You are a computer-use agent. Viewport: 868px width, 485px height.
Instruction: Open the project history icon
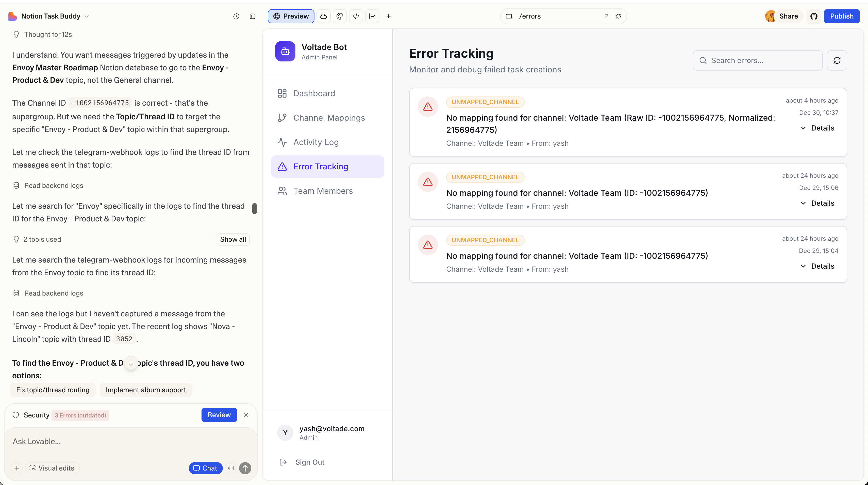point(236,16)
